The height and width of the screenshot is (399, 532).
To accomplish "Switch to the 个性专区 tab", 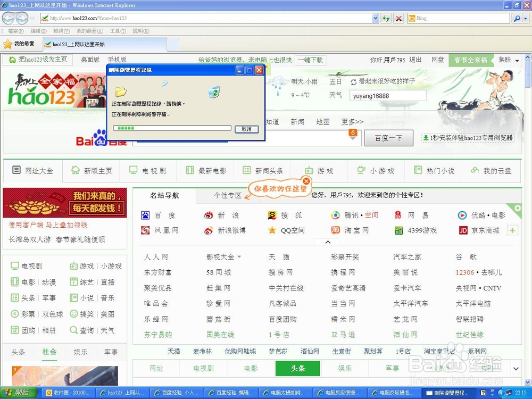I will pos(227,195).
